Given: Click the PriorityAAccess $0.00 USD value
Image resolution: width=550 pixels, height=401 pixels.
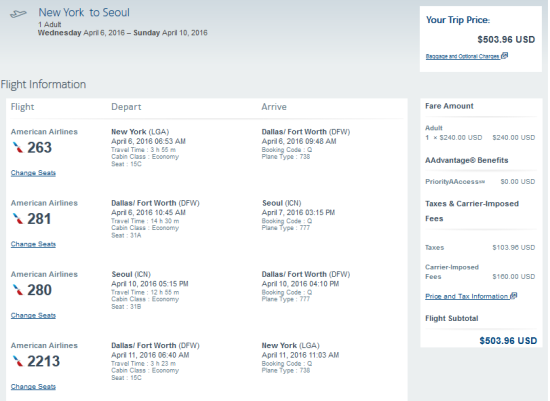Looking at the screenshot, I should click(x=518, y=182).
